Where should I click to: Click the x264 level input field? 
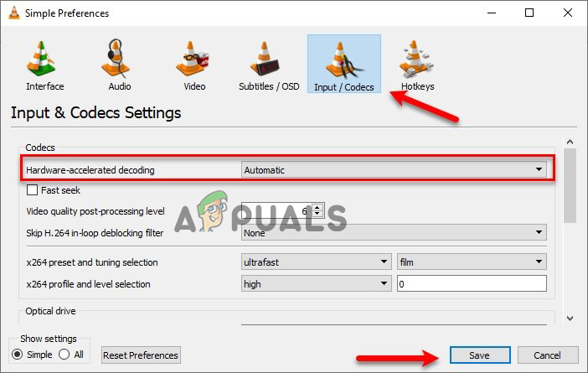(472, 283)
